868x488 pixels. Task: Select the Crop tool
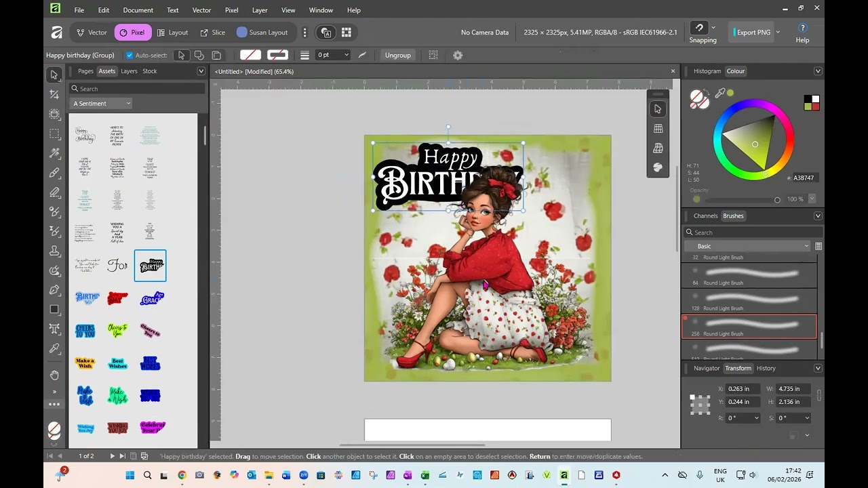coord(54,95)
